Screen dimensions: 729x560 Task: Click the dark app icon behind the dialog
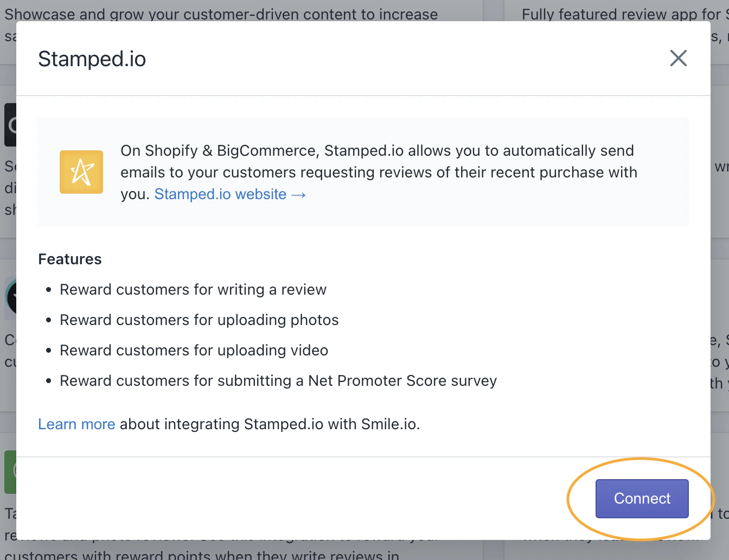pos(10,125)
